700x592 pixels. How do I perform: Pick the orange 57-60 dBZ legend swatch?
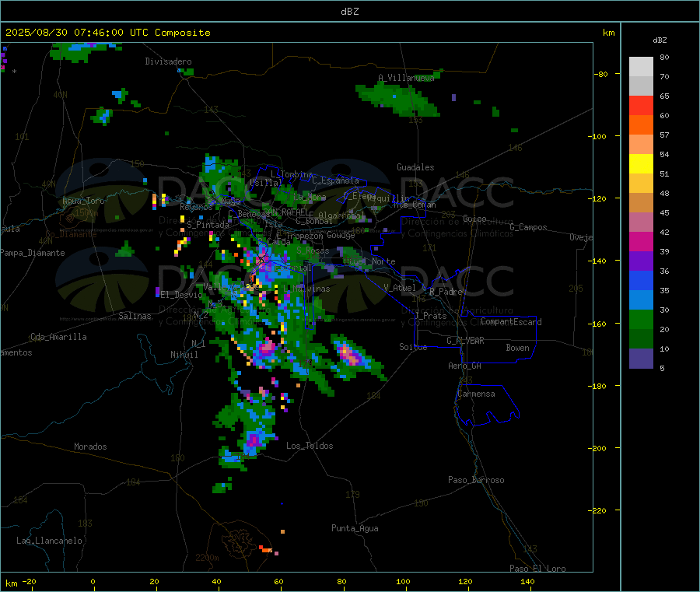pyautogui.click(x=641, y=125)
